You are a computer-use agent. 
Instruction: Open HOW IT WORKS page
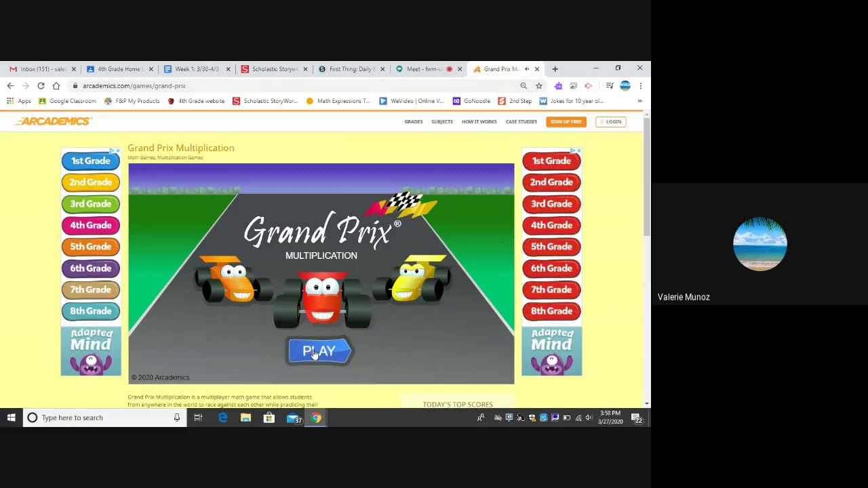point(479,122)
